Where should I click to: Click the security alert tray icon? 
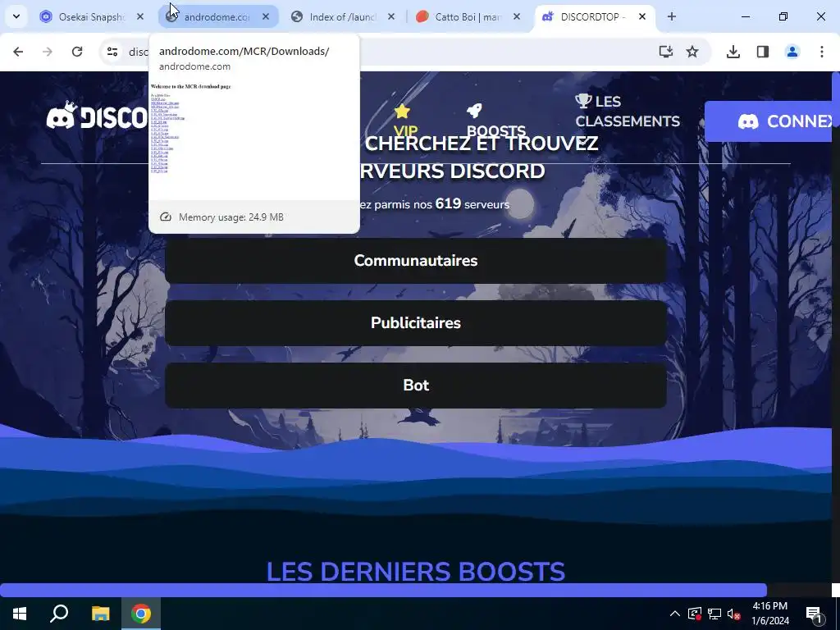point(694,614)
